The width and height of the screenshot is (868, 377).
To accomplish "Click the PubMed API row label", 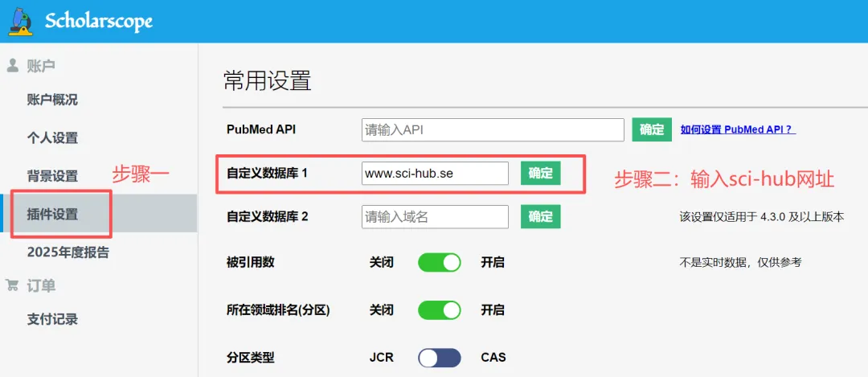I will [261, 129].
